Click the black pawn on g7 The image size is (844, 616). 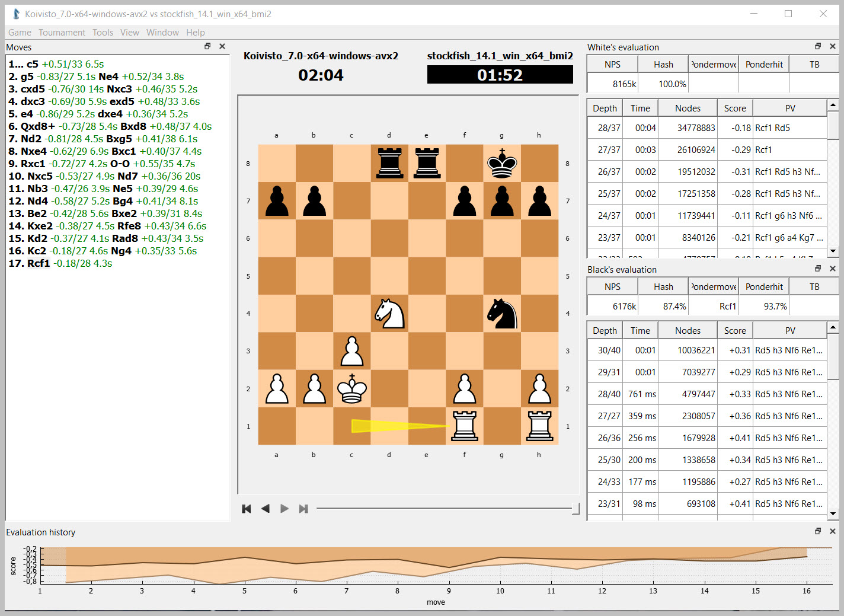pyautogui.click(x=502, y=201)
